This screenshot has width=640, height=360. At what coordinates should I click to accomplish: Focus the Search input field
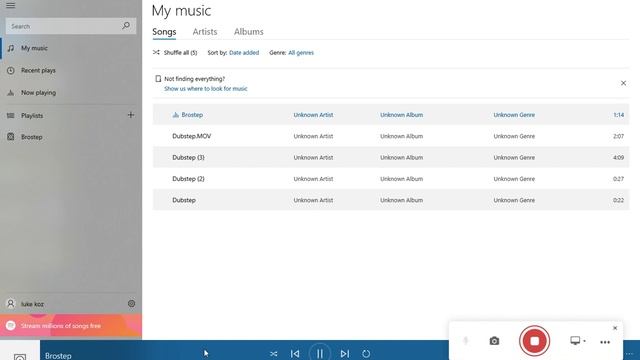pos(71,26)
